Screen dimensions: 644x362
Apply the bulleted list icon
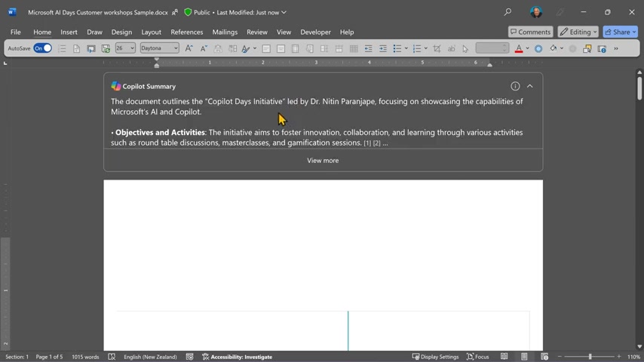[x=397, y=48]
